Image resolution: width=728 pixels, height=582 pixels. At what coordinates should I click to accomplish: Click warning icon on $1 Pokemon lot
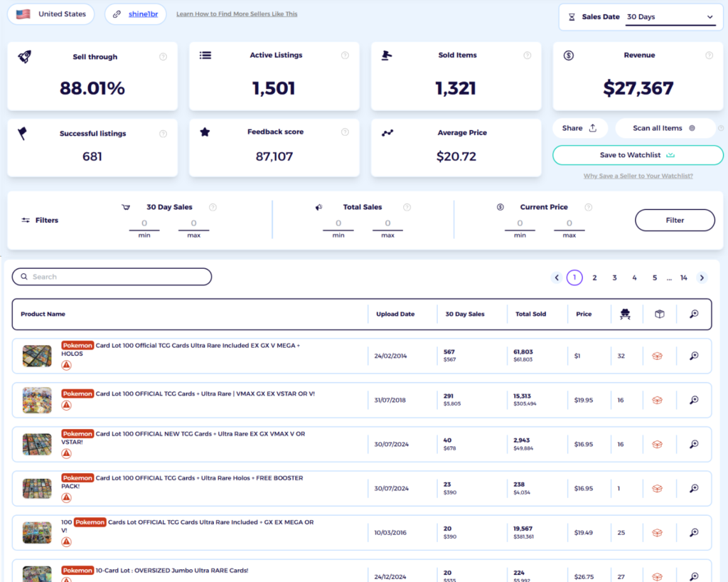click(66, 365)
